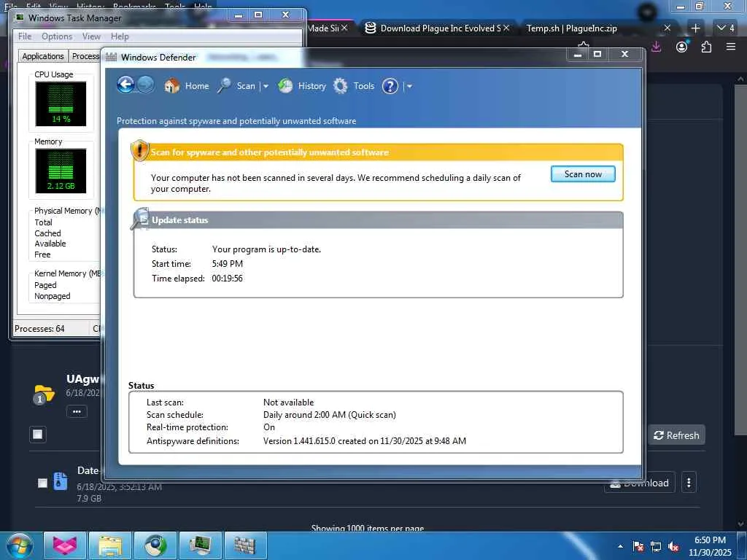The height and width of the screenshot is (560, 747).
Task: Open the folder ellipsis options button
Action: [77, 411]
